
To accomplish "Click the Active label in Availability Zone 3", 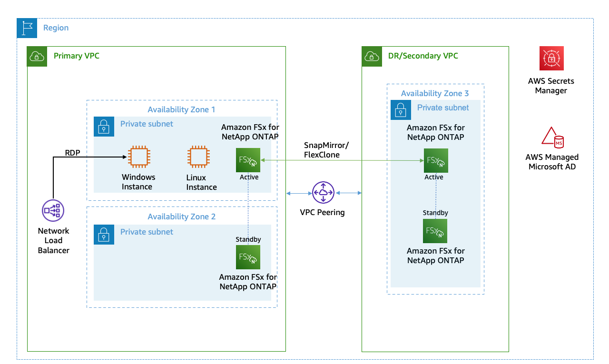I will pos(434,177).
